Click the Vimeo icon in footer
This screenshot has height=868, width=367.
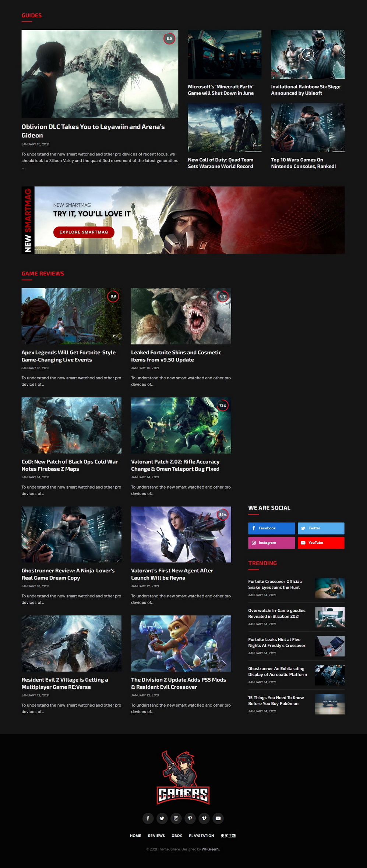coord(204,818)
